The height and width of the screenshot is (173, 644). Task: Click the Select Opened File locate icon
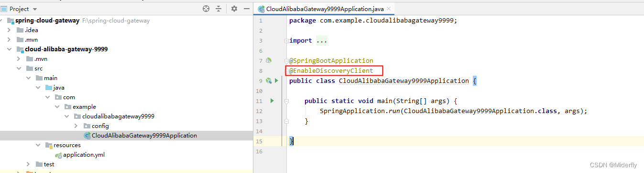206,9
